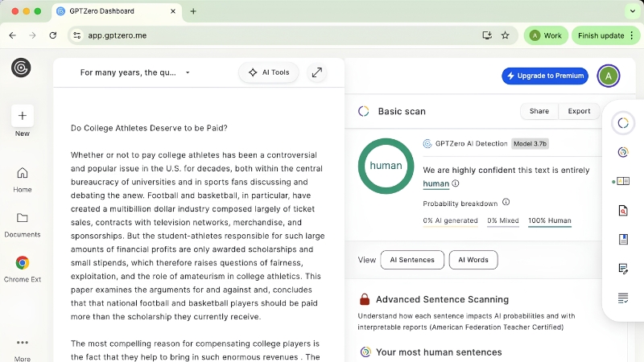Screen dimensions: 644x362
Task: Share the scan results
Action: pos(539,111)
